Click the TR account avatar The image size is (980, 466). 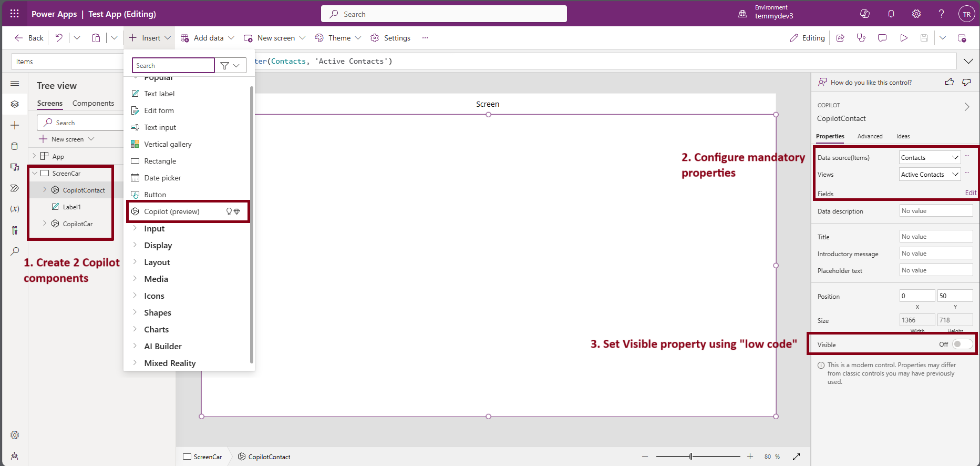coord(966,14)
